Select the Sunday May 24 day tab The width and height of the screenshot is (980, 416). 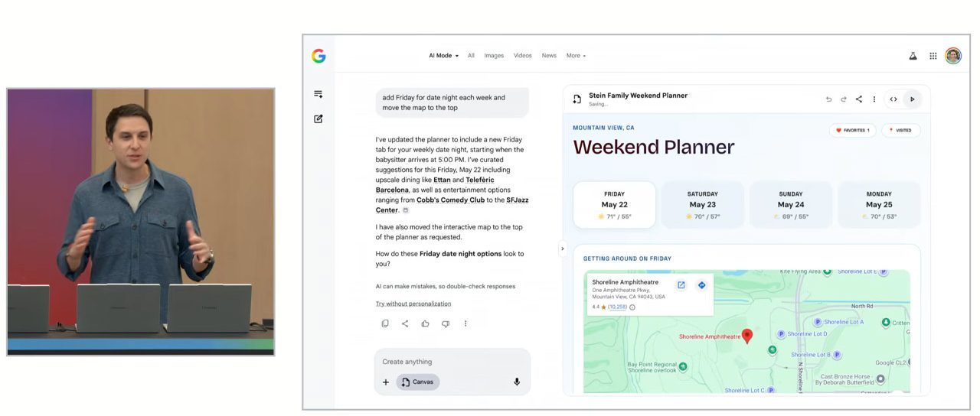tap(790, 205)
